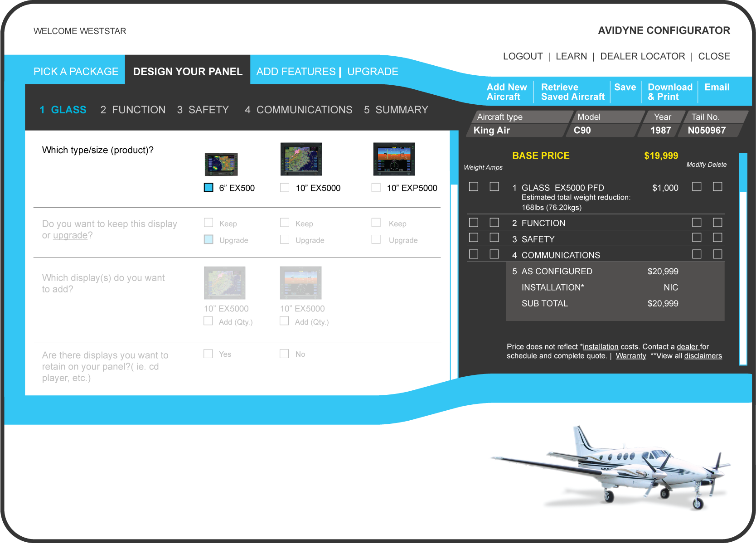Image resolution: width=756 pixels, height=544 pixels.
Task: Click the Save button
Action: [625, 87]
